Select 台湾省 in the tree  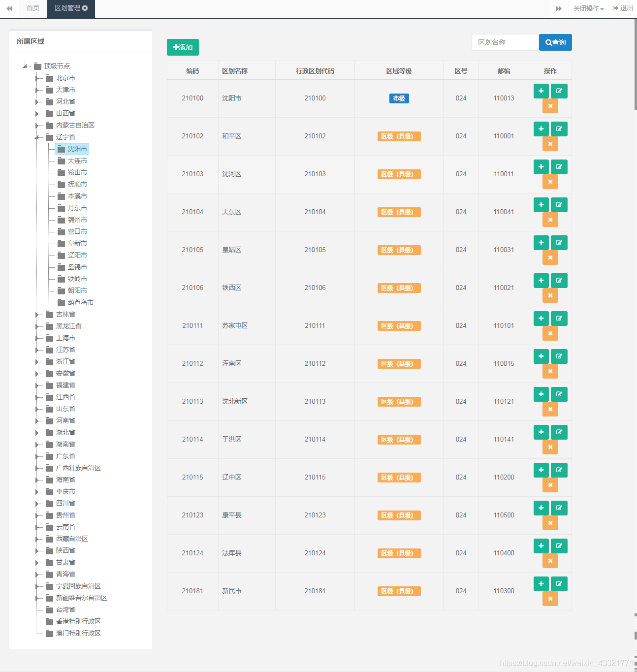[x=65, y=610]
